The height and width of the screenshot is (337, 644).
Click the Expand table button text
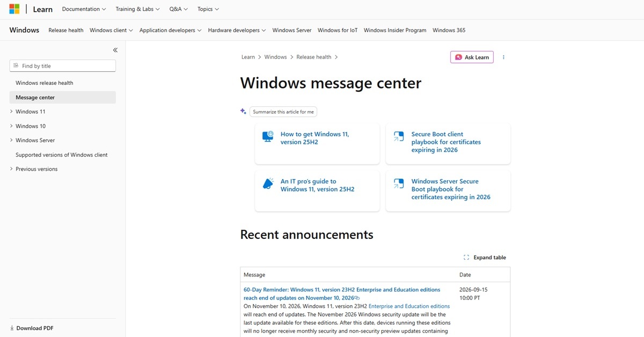tap(489, 258)
